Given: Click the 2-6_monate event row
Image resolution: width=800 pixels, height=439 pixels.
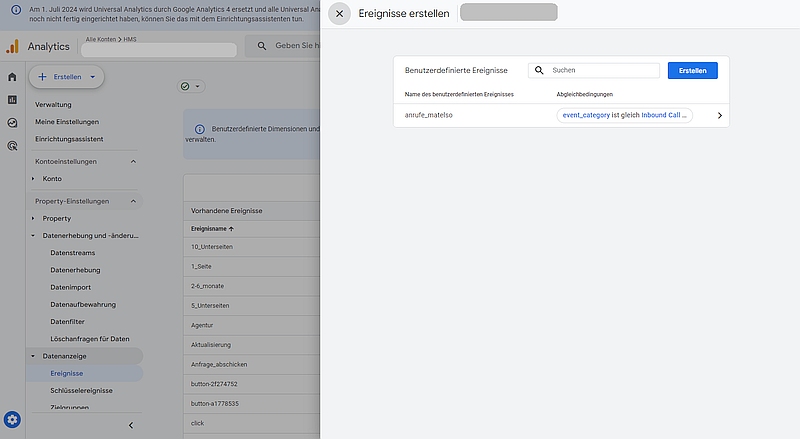Looking at the screenshot, I should [252, 286].
